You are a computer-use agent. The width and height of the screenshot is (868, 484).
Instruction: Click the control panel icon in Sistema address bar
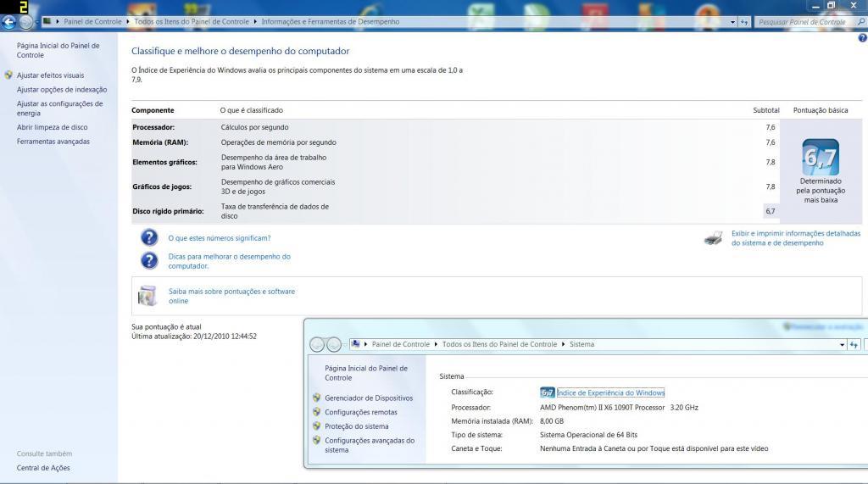coord(356,344)
